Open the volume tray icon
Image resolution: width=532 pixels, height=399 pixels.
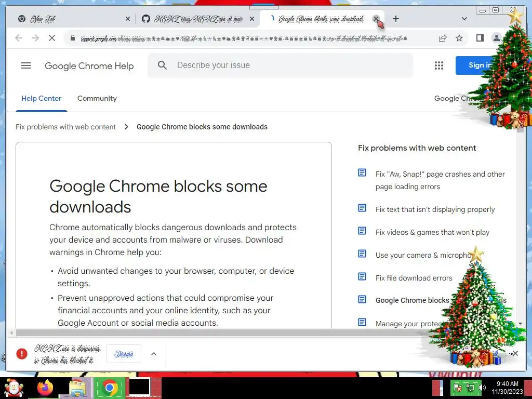(x=482, y=388)
